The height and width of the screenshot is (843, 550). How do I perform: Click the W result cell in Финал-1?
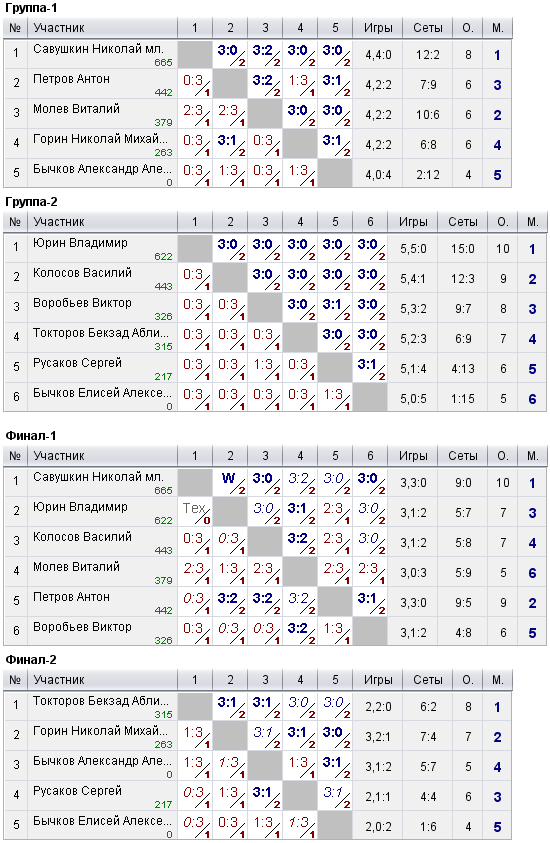[x=230, y=482]
